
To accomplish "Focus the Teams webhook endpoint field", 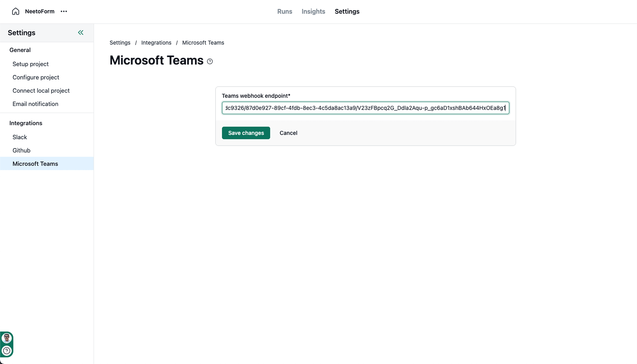I will (365, 108).
